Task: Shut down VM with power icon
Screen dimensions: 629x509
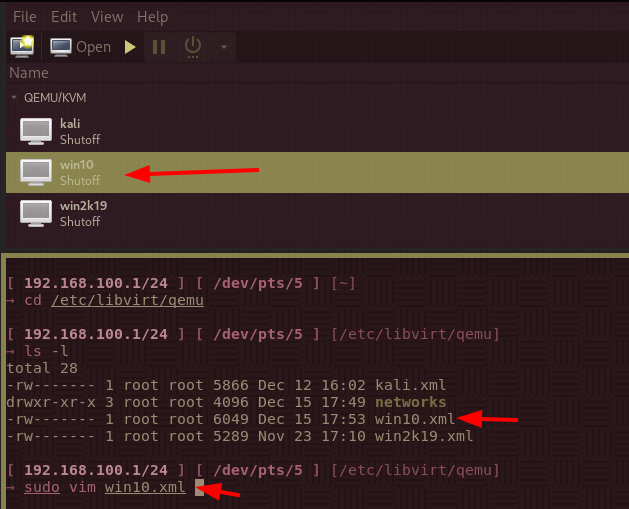Action: 193,47
